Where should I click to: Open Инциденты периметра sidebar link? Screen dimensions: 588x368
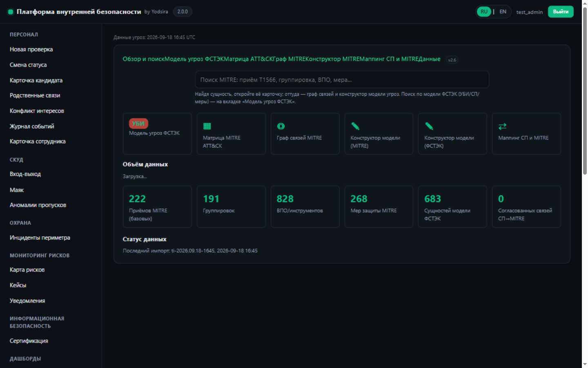click(40, 238)
